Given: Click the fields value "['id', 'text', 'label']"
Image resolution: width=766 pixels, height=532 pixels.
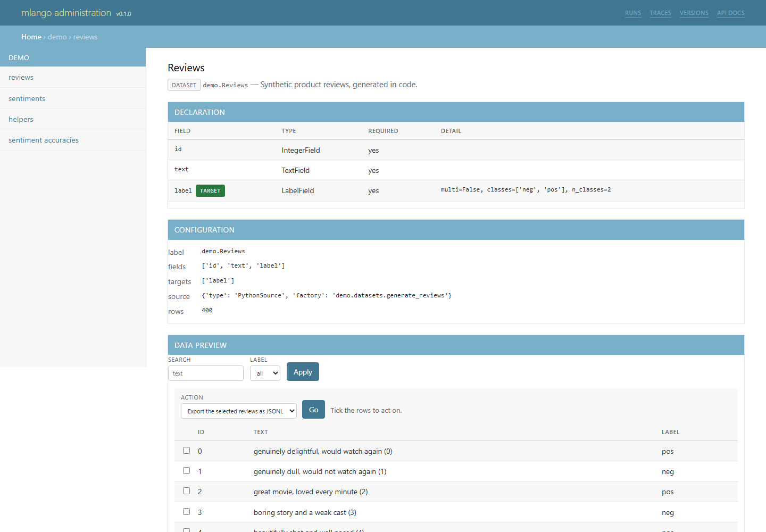Looking at the screenshot, I should (x=243, y=265).
